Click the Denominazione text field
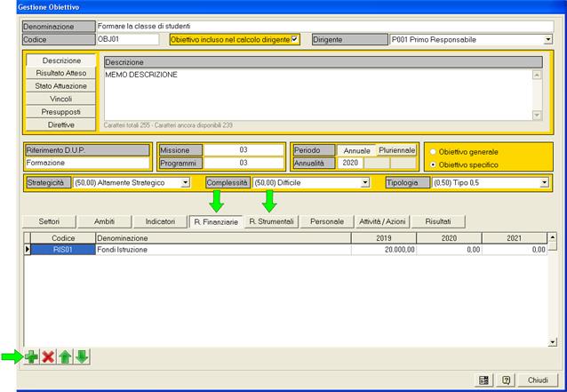 coord(324,26)
